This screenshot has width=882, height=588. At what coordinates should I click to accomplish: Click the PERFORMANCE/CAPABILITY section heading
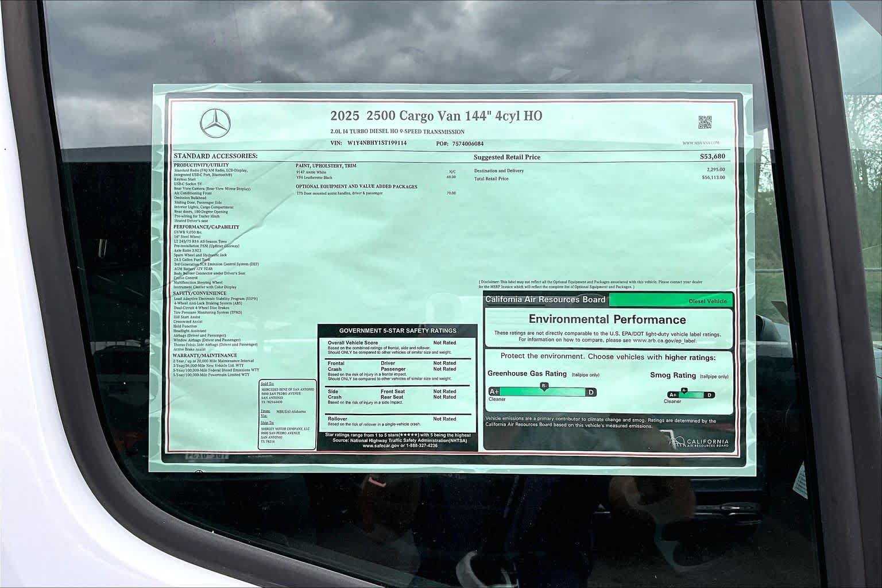click(206, 227)
